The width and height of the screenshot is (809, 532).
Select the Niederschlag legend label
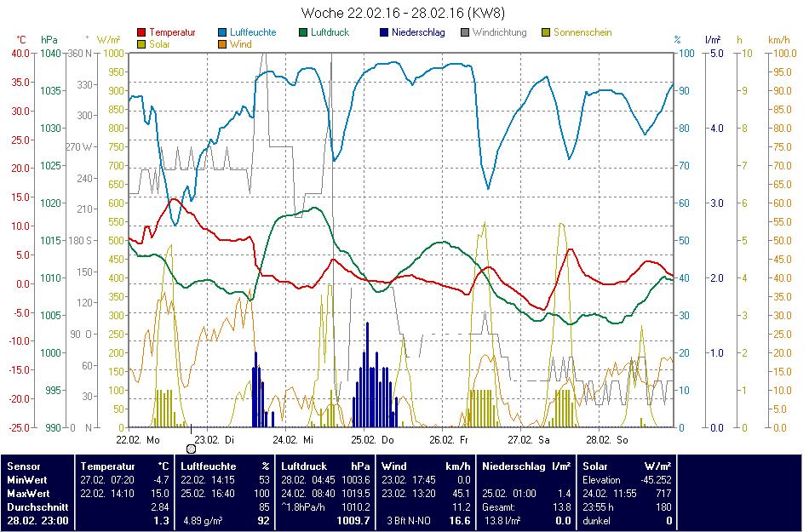click(418, 32)
